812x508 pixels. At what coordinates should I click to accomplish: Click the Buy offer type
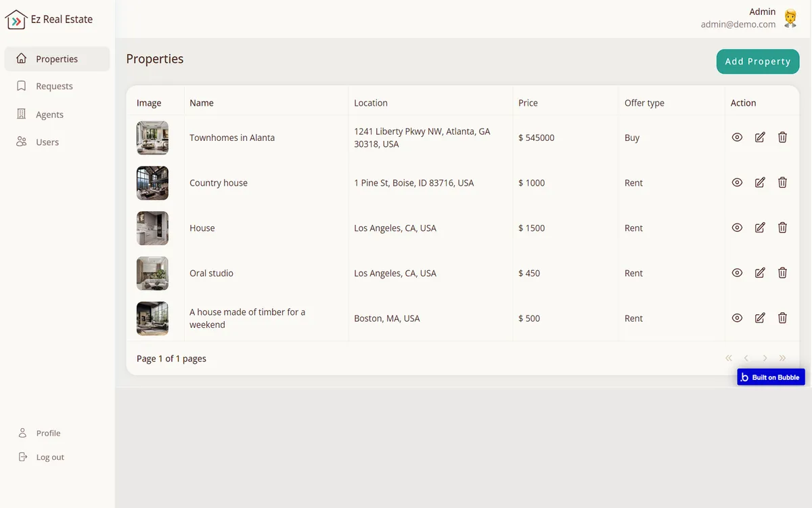click(x=632, y=137)
